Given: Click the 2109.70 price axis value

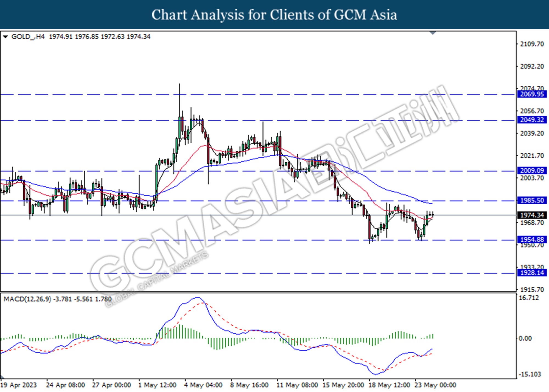Looking at the screenshot, I should pyautogui.click(x=532, y=44).
